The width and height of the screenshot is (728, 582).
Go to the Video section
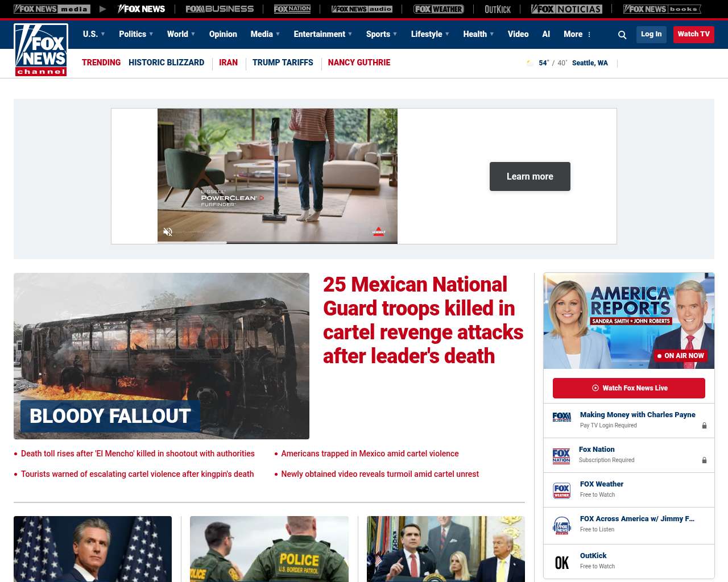tap(518, 34)
